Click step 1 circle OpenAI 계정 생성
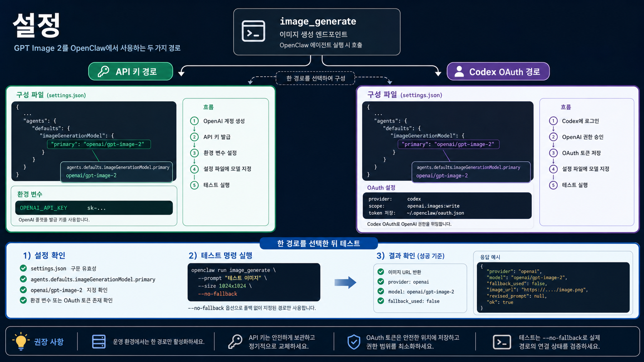The width and height of the screenshot is (644, 362). [194, 121]
